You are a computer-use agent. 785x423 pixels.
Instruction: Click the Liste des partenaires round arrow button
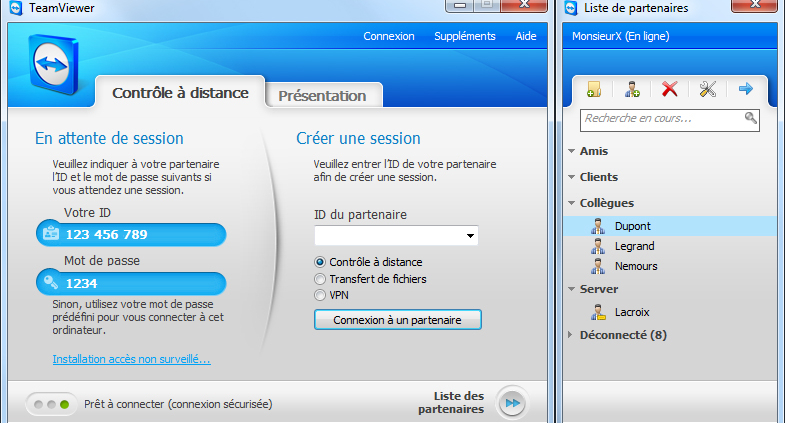pos(512,403)
